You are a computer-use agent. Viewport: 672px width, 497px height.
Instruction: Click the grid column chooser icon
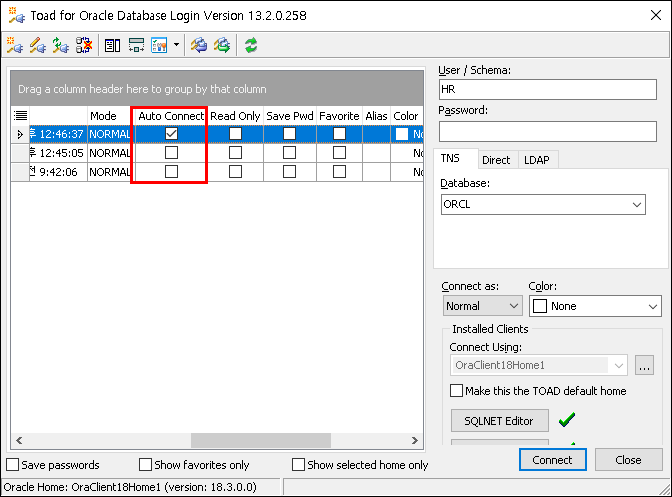click(20, 116)
